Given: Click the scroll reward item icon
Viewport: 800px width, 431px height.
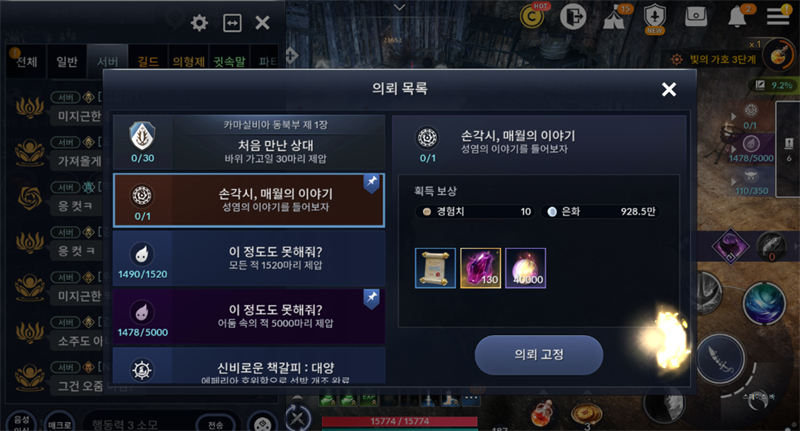Looking at the screenshot, I should (435, 268).
